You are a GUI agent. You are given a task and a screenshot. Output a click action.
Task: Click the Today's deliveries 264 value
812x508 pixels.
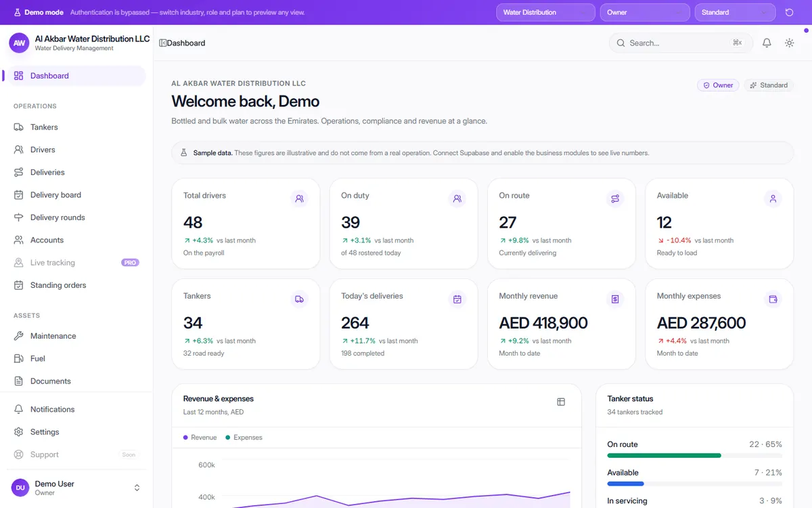click(x=355, y=323)
